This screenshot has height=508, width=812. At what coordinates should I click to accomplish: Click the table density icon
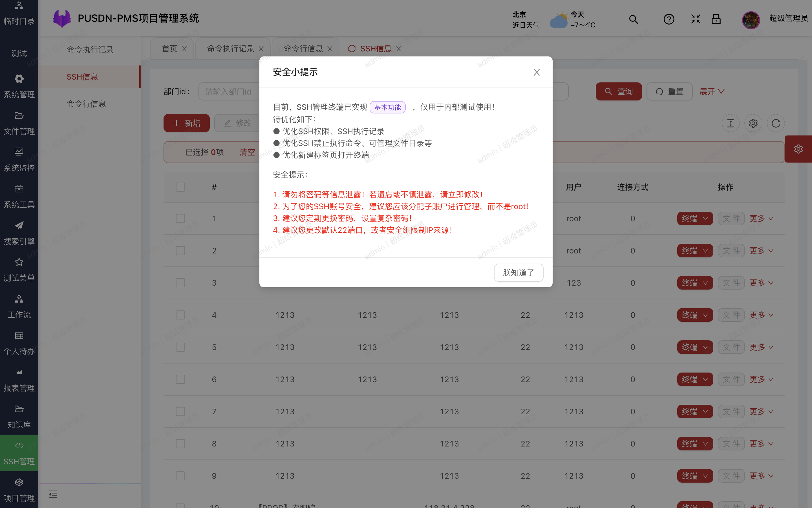point(731,123)
